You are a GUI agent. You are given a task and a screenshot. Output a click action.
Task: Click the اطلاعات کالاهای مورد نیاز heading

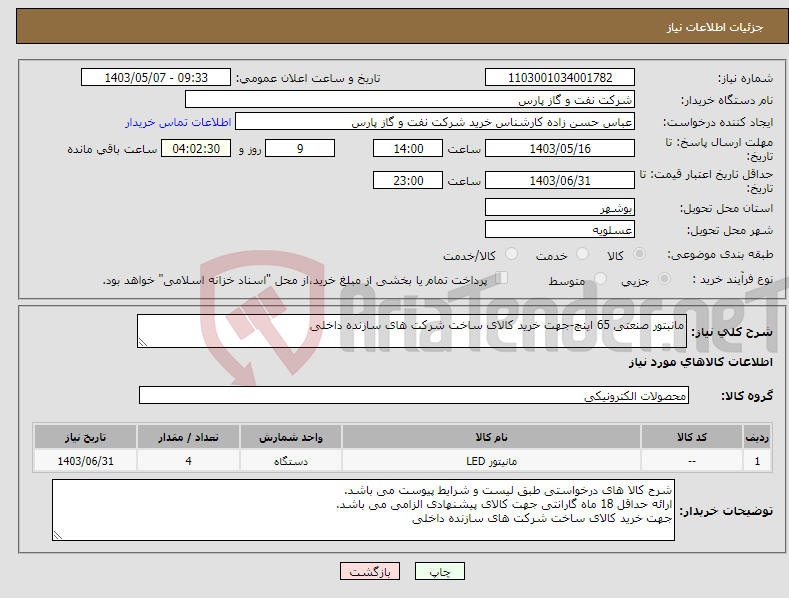point(700,362)
